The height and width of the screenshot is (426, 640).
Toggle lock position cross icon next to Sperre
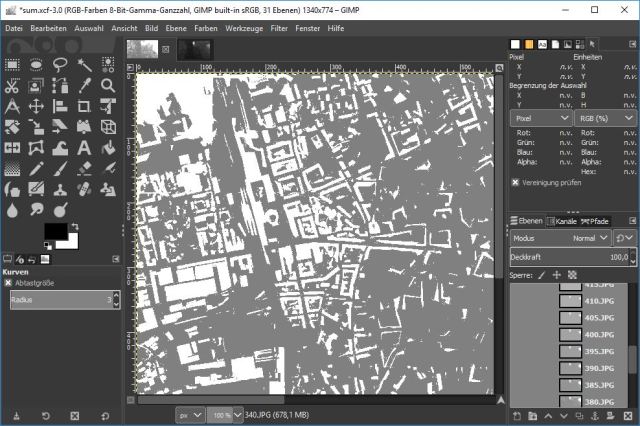pyautogui.click(x=557, y=275)
